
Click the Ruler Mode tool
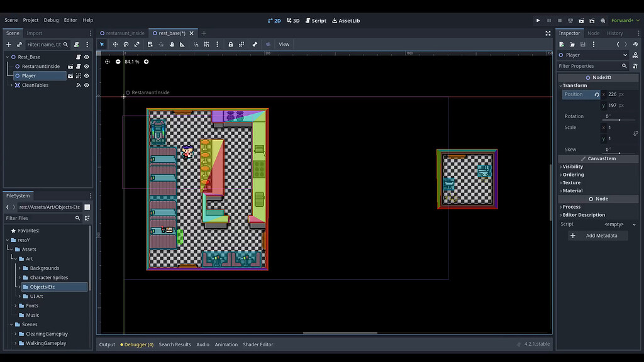(x=182, y=45)
